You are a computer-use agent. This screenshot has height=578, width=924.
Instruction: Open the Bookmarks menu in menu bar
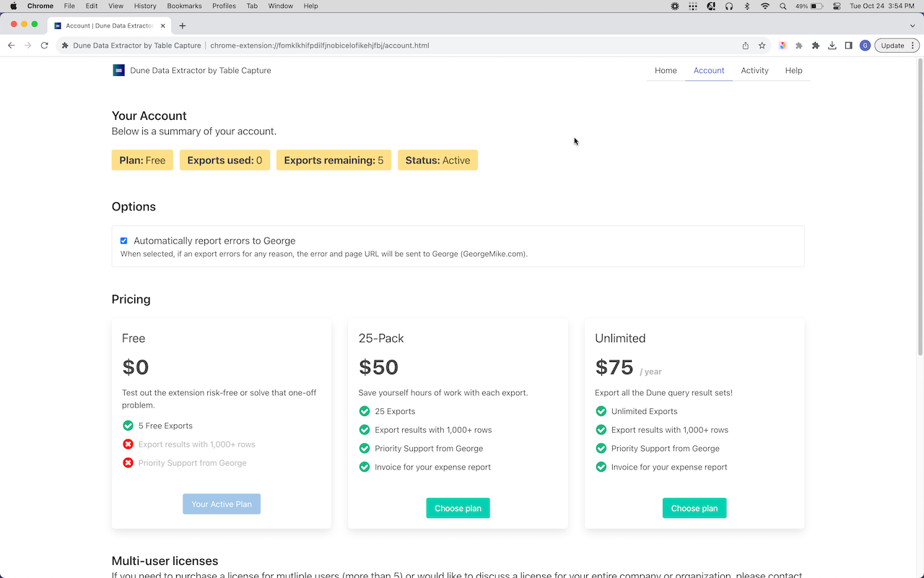pos(184,6)
